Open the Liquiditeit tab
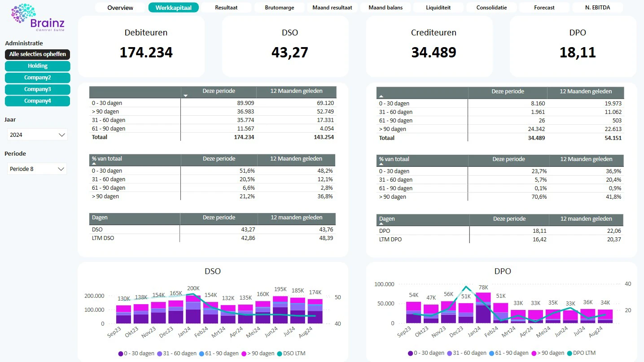Viewport: 644px width, 362px height. [x=438, y=8]
